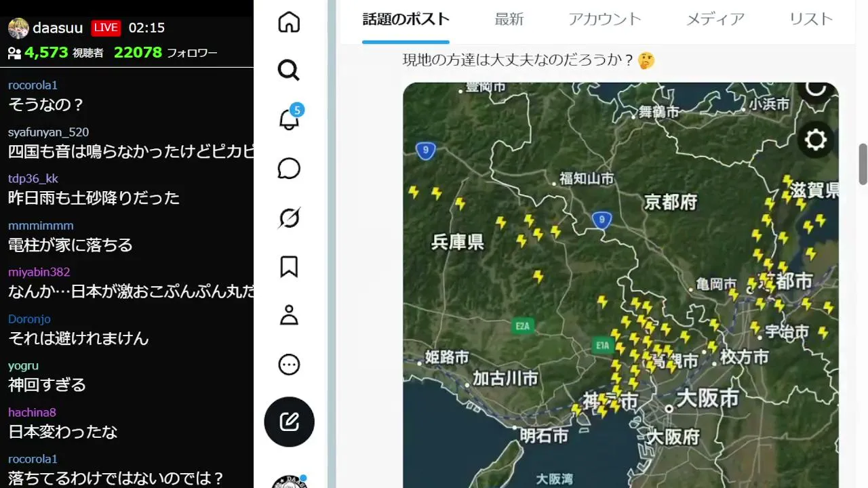
Task: Click the 大阪湾 label on the map
Action: [x=554, y=479]
